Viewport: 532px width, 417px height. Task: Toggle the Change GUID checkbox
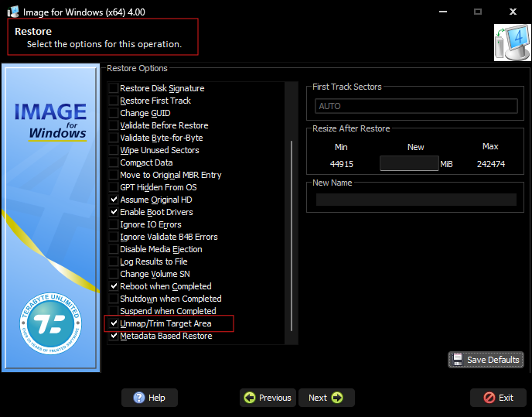pos(114,113)
